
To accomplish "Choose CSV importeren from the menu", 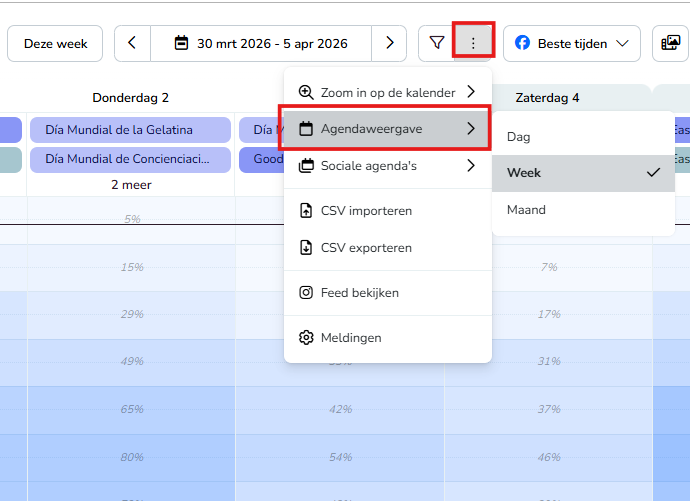I will (x=388, y=211).
